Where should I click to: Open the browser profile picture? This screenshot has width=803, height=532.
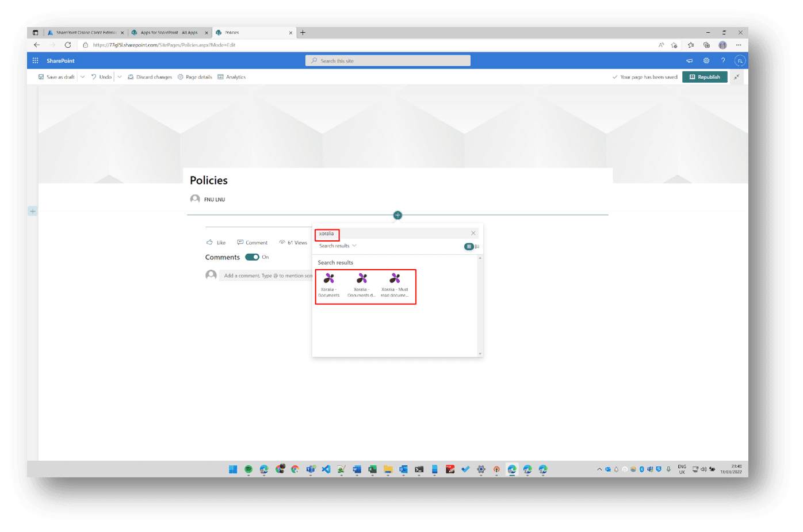click(722, 45)
